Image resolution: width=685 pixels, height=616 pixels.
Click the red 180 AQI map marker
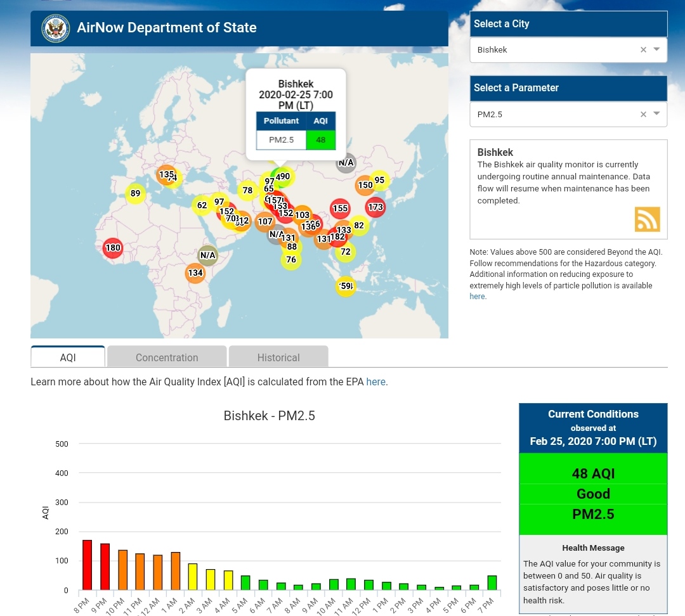click(x=113, y=248)
